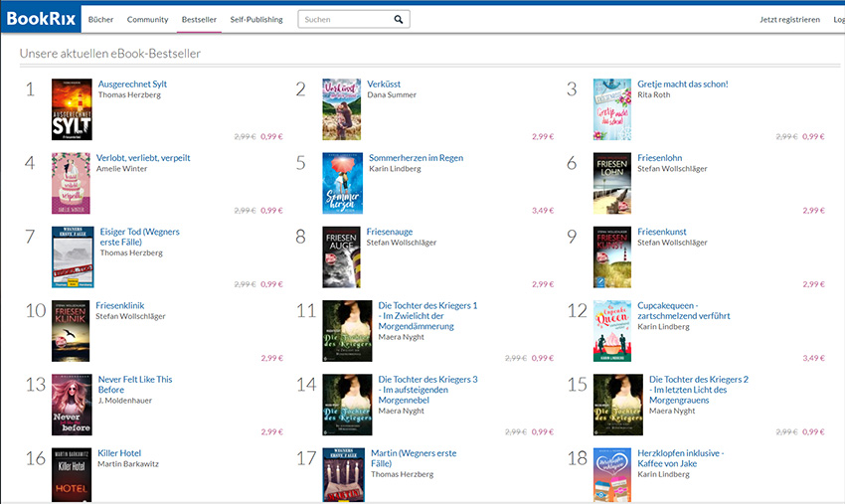Click the BookRix logo
The width and height of the screenshot is (845, 504).
pos(40,19)
